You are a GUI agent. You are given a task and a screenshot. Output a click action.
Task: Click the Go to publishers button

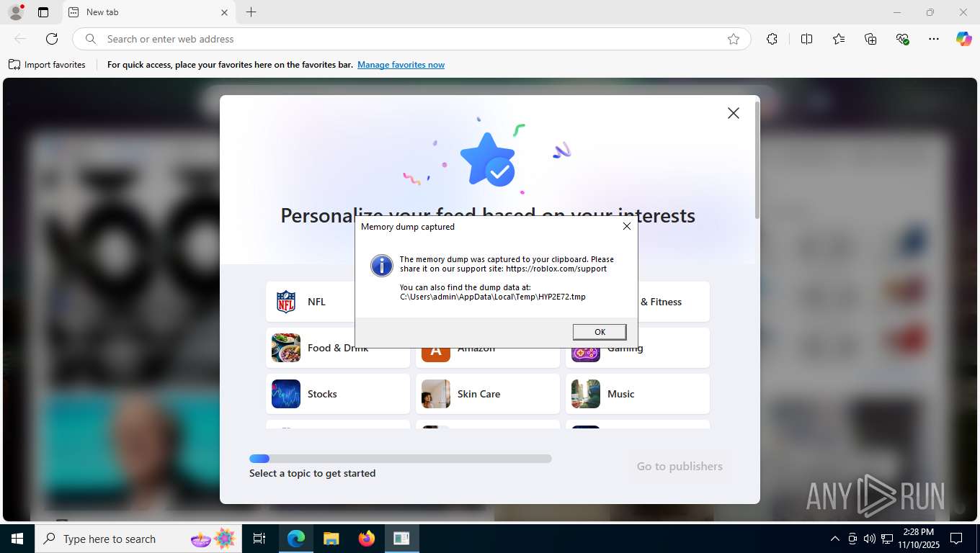pos(680,467)
